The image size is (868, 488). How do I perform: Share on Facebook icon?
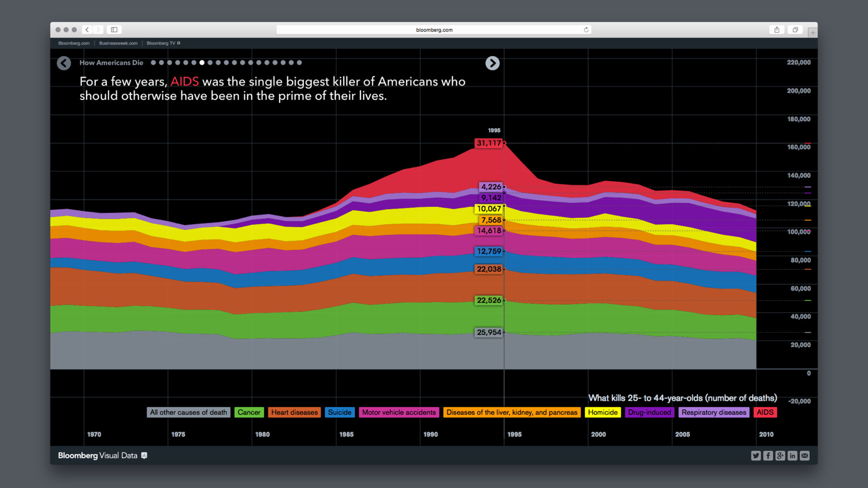(x=768, y=455)
